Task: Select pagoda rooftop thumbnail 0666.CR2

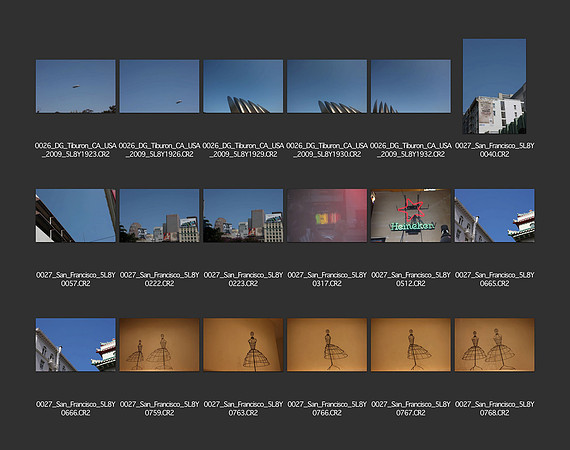Action: pos(76,345)
